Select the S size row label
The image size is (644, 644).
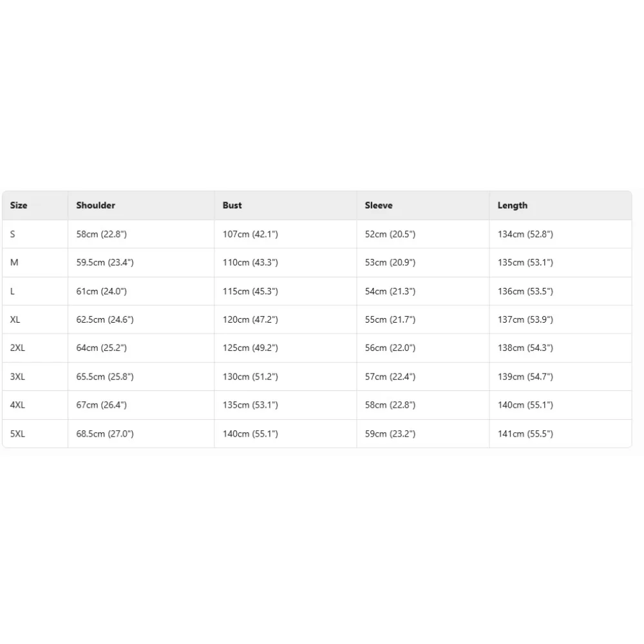(13, 234)
